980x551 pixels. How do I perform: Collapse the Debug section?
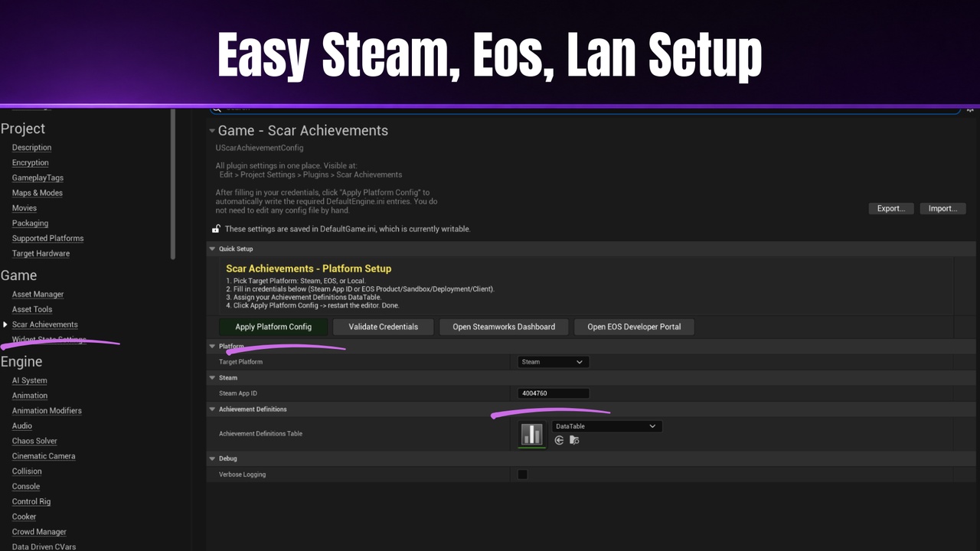click(x=213, y=458)
